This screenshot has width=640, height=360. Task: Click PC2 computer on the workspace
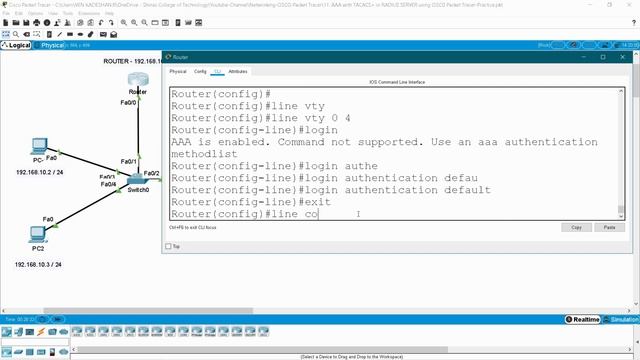coord(38,234)
